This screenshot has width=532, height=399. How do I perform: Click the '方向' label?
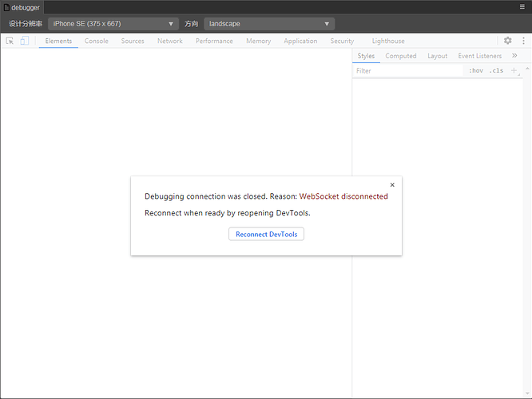pos(192,24)
